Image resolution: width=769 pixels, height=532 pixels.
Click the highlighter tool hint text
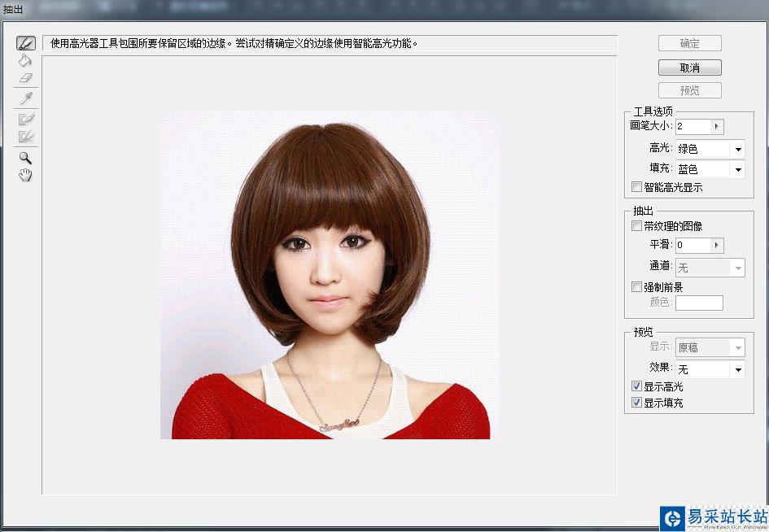coord(234,44)
